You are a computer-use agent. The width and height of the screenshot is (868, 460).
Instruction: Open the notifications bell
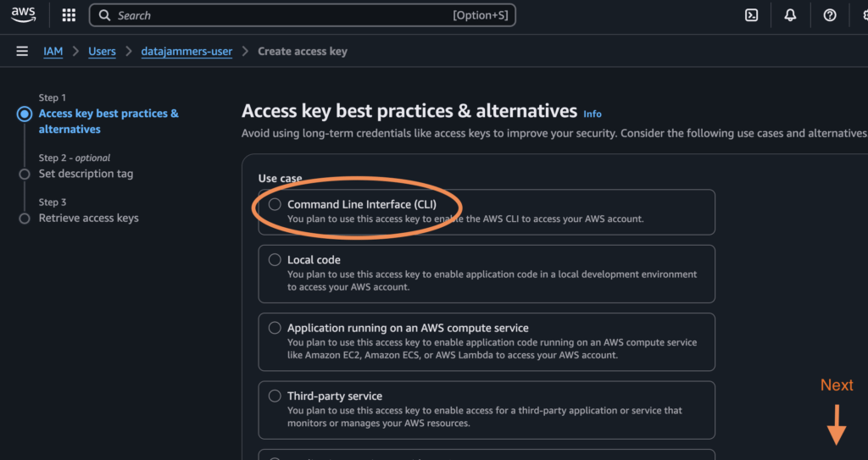click(790, 15)
